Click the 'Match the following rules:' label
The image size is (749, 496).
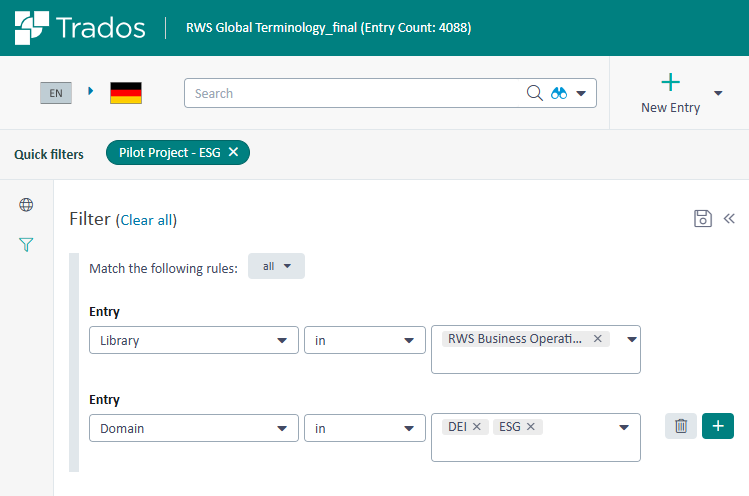pos(163,269)
